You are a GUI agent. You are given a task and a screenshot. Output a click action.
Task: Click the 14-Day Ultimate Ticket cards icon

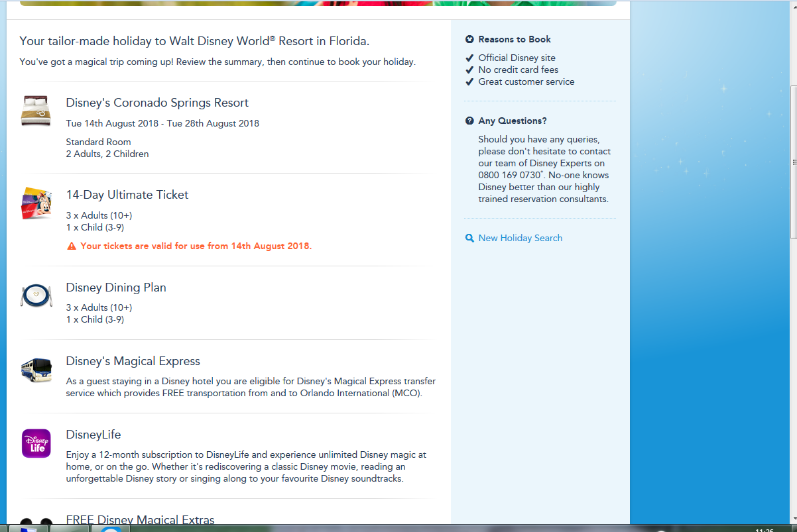(x=36, y=203)
